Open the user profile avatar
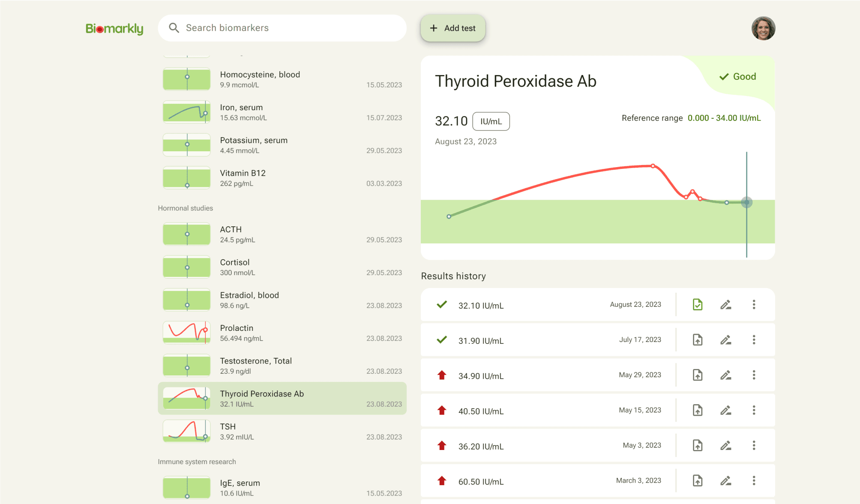This screenshot has width=860, height=504. pos(763,28)
